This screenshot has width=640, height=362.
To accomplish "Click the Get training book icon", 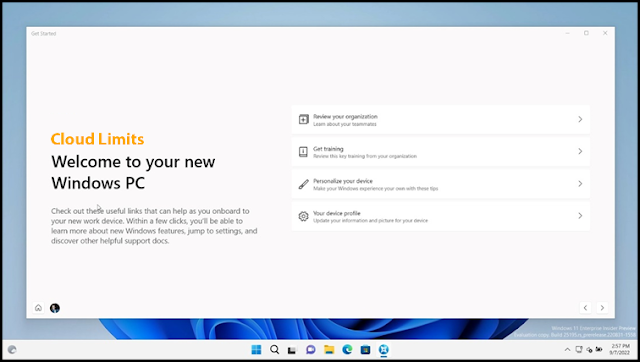I will point(303,151).
